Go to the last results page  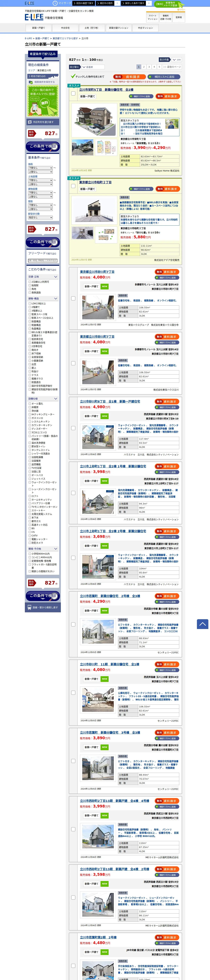(172, 67)
